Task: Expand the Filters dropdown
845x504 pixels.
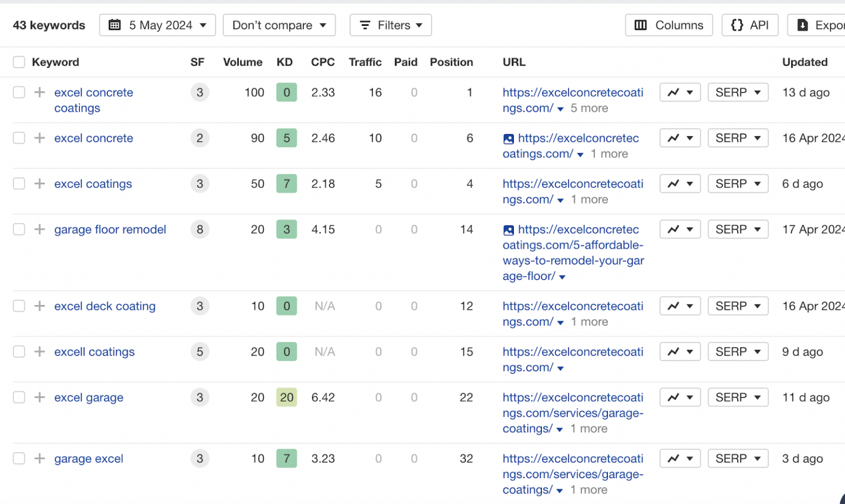Action: tap(391, 25)
